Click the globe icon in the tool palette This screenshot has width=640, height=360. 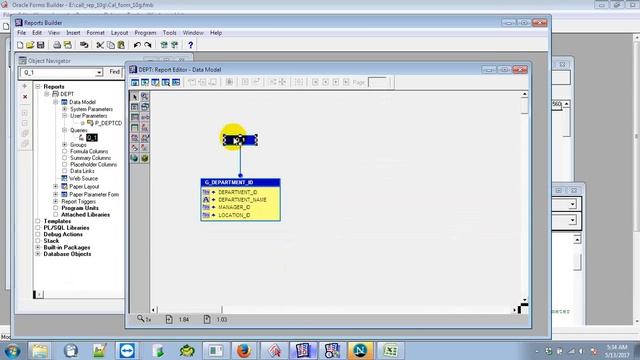tap(135, 158)
